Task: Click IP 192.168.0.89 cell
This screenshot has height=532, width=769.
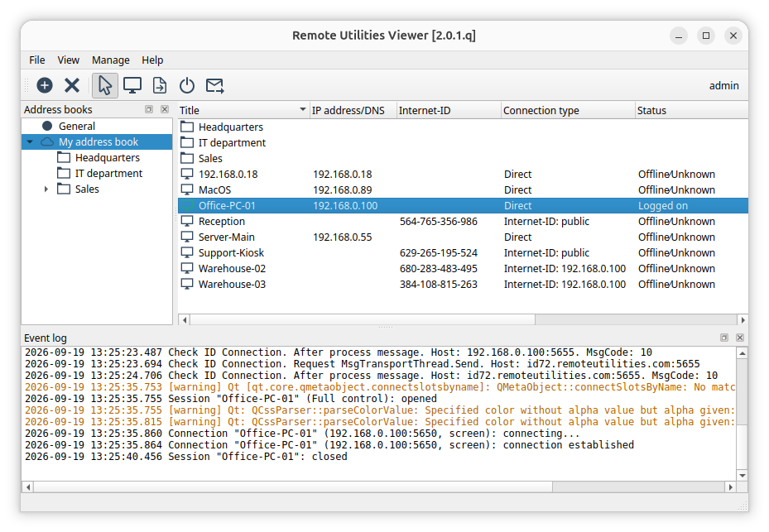Action: click(x=343, y=189)
